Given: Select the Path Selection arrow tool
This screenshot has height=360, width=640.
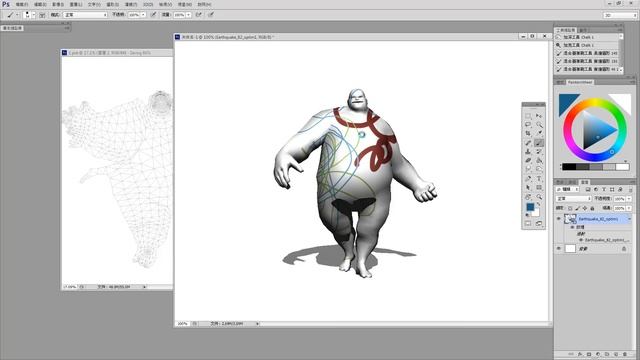Looking at the screenshot, I should coord(528,187).
